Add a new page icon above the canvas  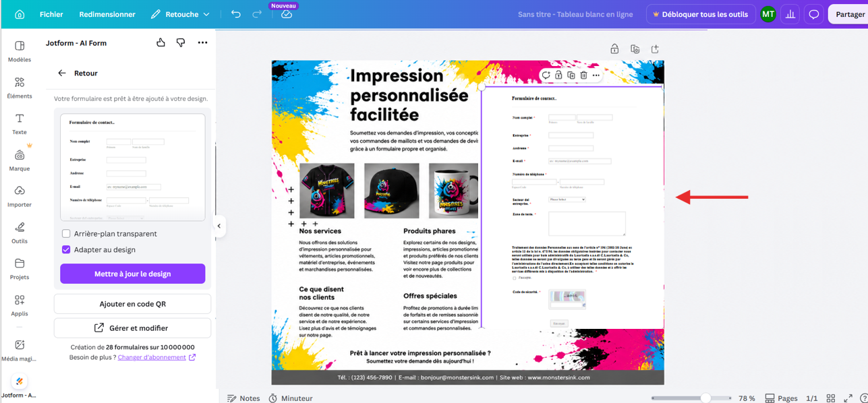click(655, 49)
